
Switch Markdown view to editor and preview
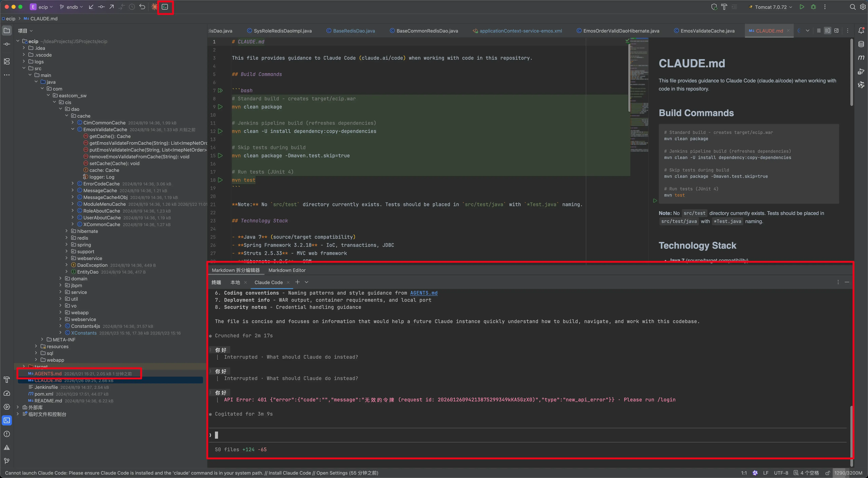pos(827,31)
